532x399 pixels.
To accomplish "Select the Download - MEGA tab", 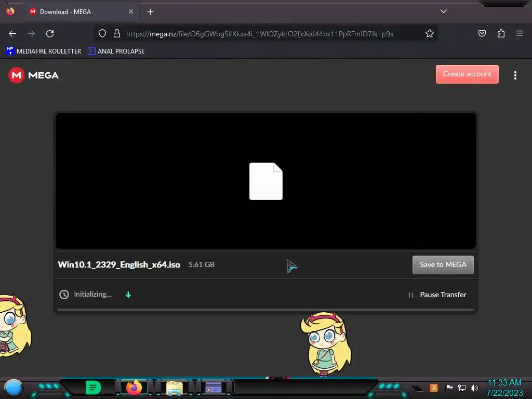I will coord(81,12).
